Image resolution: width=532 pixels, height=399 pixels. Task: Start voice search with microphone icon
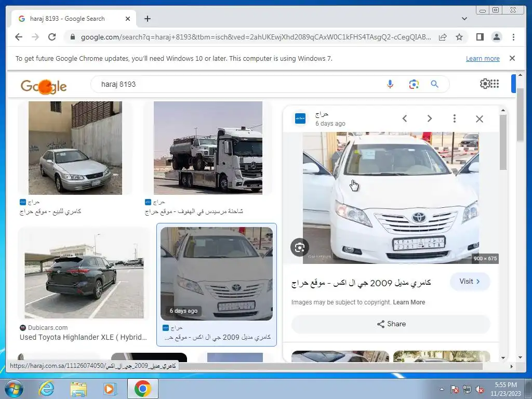click(x=390, y=84)
